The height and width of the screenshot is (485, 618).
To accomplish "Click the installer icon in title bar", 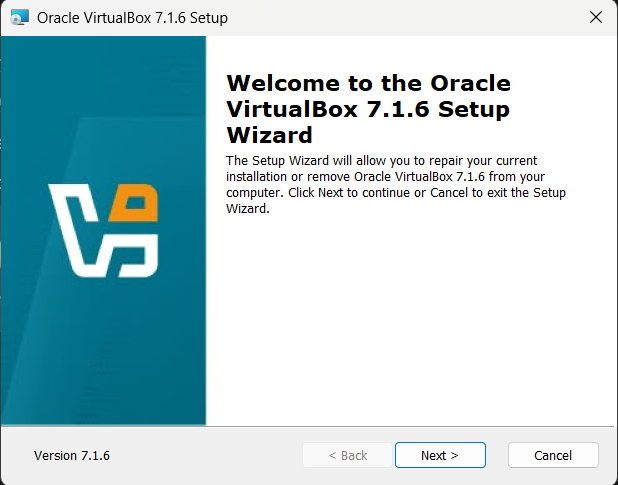I will click(18, 18).
